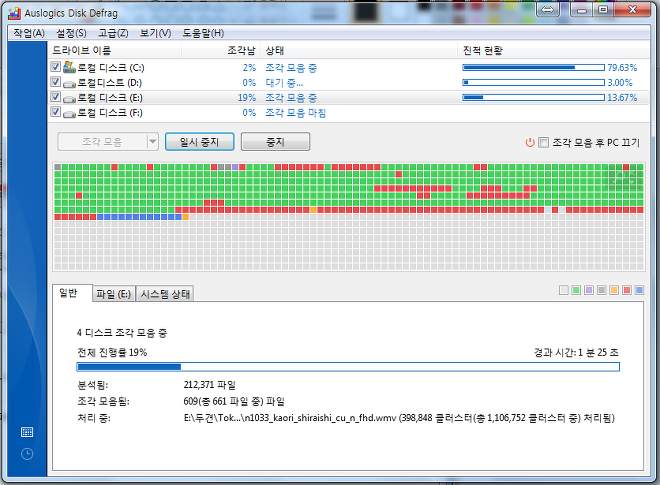The height and width of the screenshot is (485, 660).
Task: Click the red legend color swatch
Action: [627, 290]
